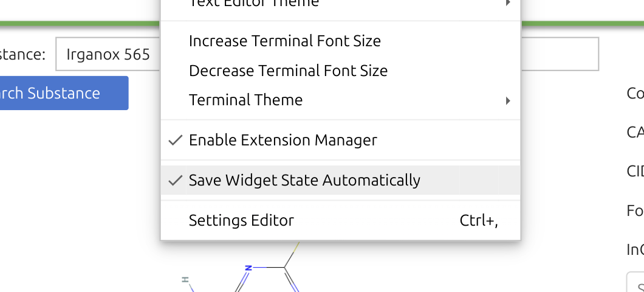This screenshot has width=644, height=292.
Task: Click the CID label on right panel
Action: click(x=635, y=171)
